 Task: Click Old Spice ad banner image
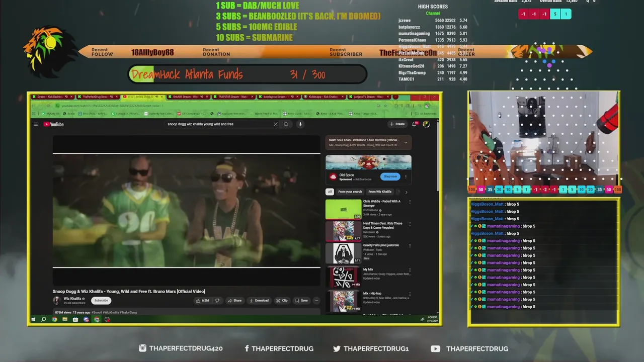[x=368, y=162]
